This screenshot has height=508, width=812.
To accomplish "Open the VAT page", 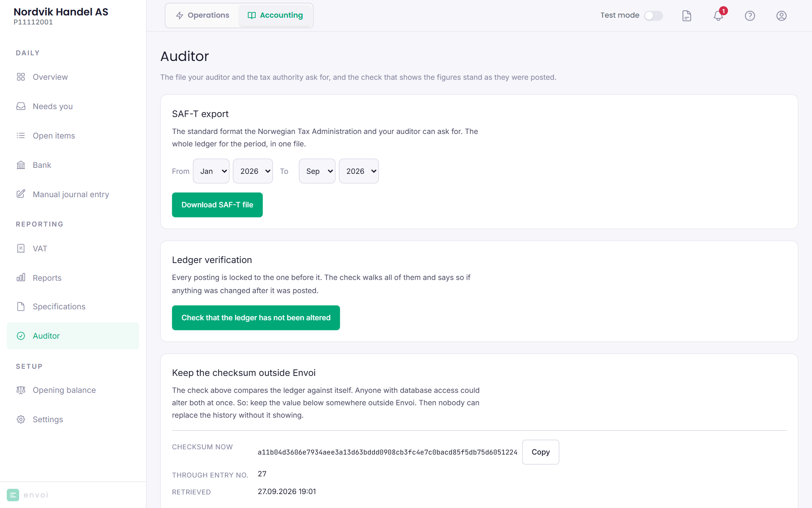I will click(73, 248).
